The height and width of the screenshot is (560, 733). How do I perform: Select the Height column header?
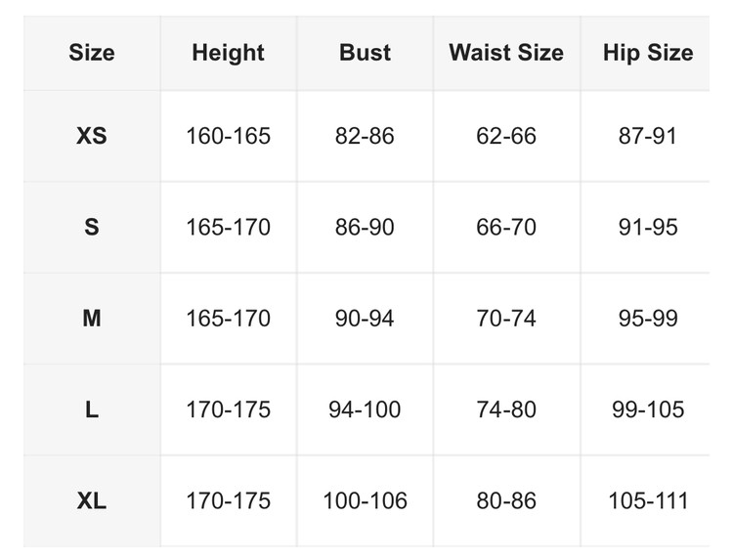click(228, 53)
